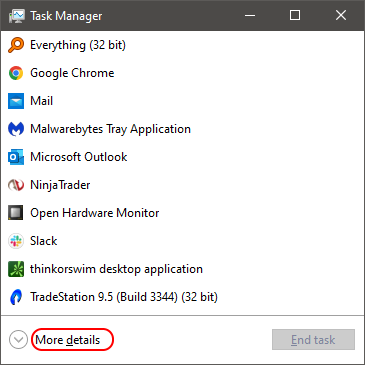Click the End task button
This screenshot has width=365, height=365.
point(313,340)
